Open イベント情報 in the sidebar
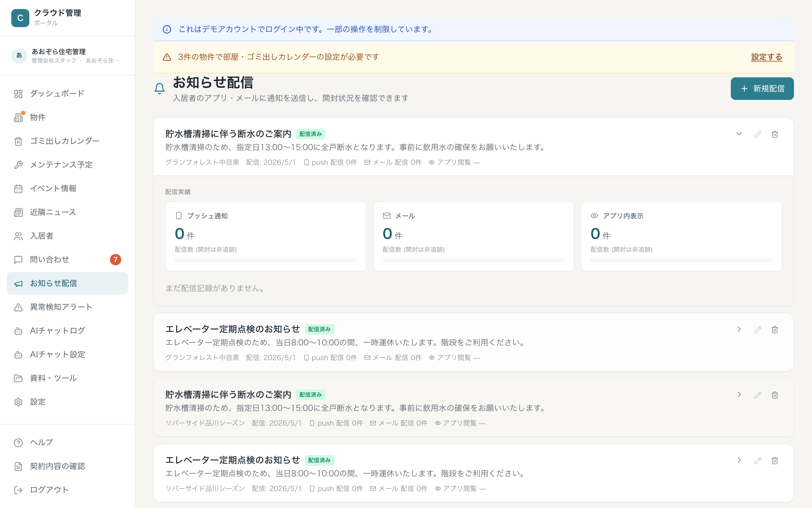812x508 pixels. [67, 189]
